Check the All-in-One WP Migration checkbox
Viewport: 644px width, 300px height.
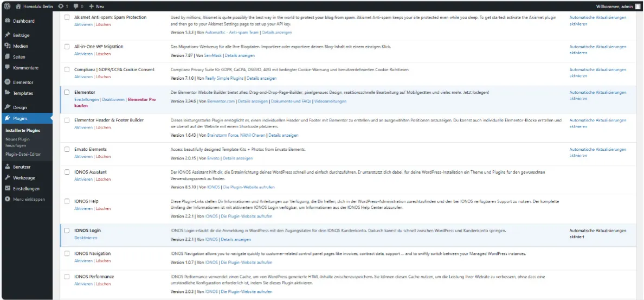click(67, 47)
